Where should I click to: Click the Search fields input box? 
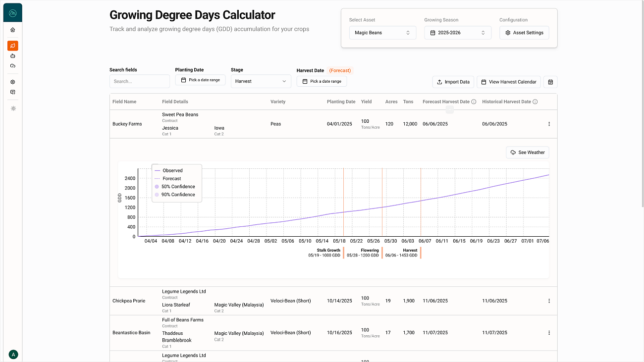coord(139,81)
